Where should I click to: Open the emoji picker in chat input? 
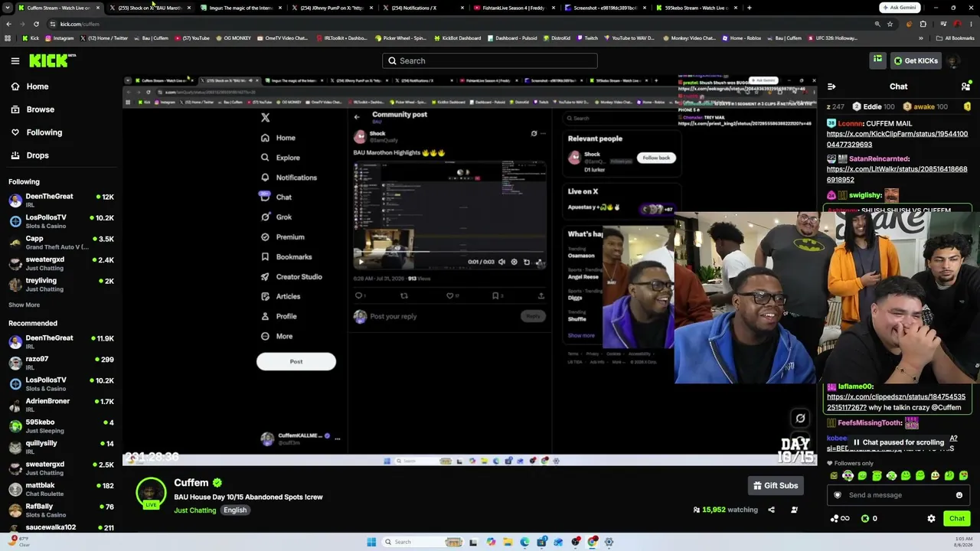point(959,495)
